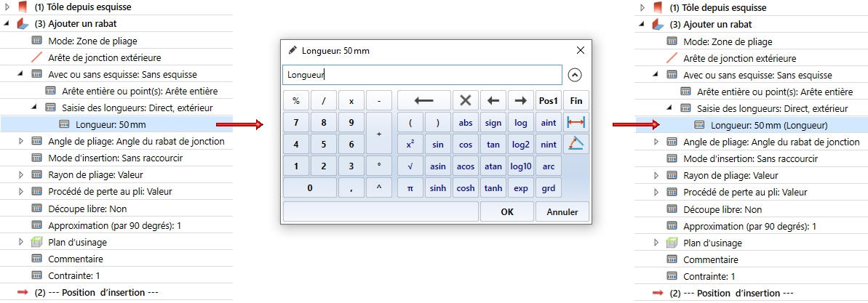Collapse Saisie des longueurs in left tree
The height and width of the screenshot is (303, 868).
[x=34, y=108]
